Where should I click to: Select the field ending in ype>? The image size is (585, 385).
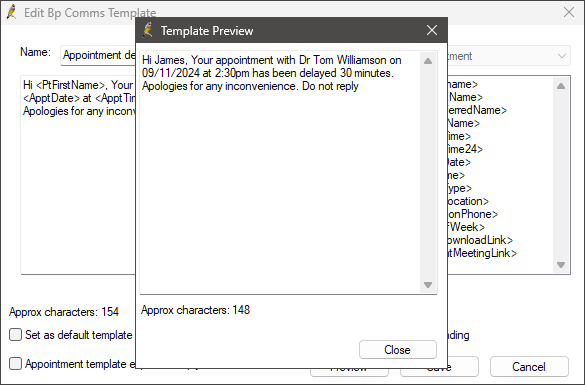[460, 188]
